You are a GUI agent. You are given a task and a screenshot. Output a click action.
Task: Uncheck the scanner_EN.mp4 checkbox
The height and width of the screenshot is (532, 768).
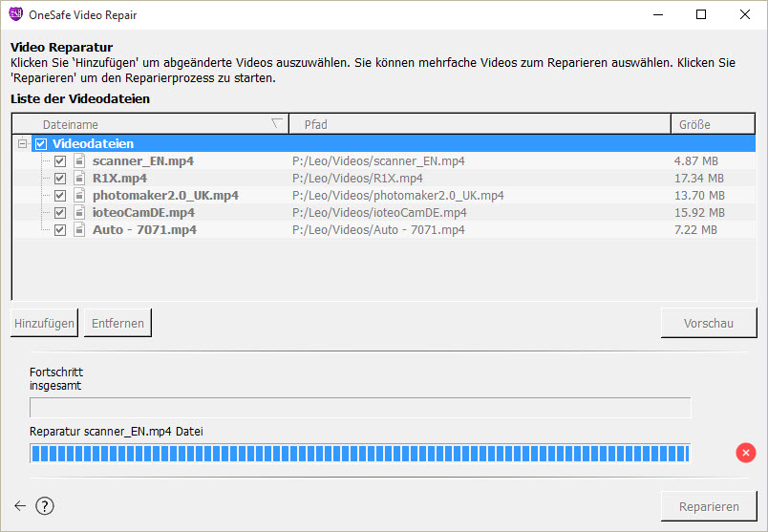pyautogui.click(x=60, y=161)
